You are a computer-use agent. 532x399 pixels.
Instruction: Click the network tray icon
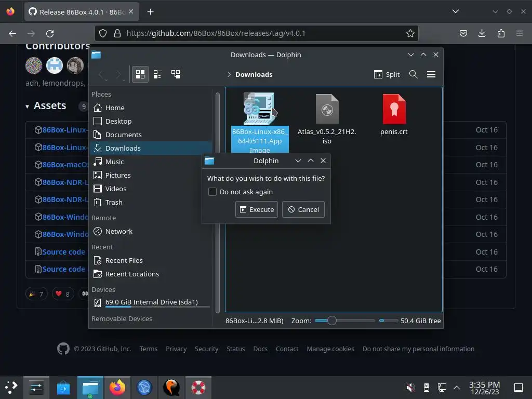[442, 387]
